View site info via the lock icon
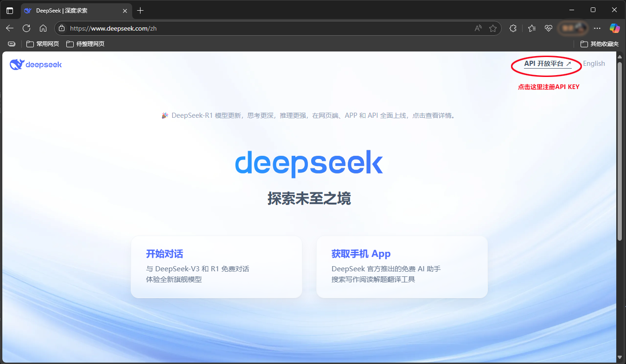This screenshot has height=364, width=626. coord(62,28)
